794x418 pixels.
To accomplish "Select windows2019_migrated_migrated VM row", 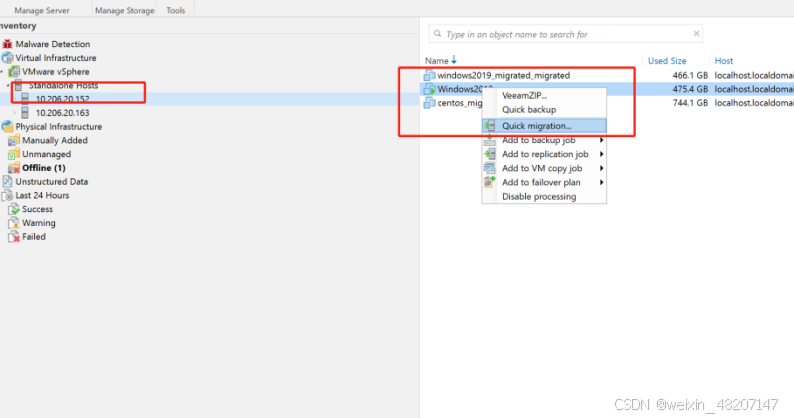I will pos(607,75).
